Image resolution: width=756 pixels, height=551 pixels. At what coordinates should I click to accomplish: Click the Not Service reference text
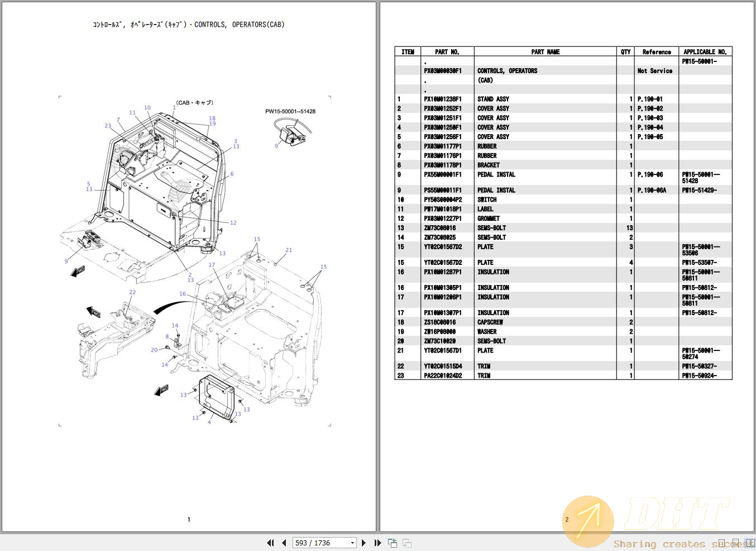tap(655, 71)
